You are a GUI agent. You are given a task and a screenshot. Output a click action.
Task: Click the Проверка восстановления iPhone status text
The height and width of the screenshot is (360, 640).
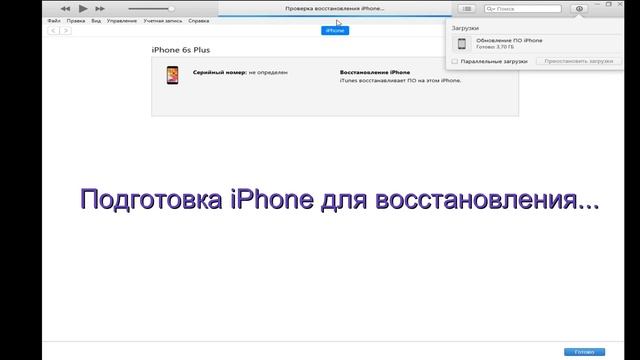pyautogui.click(x=335, y=9)
